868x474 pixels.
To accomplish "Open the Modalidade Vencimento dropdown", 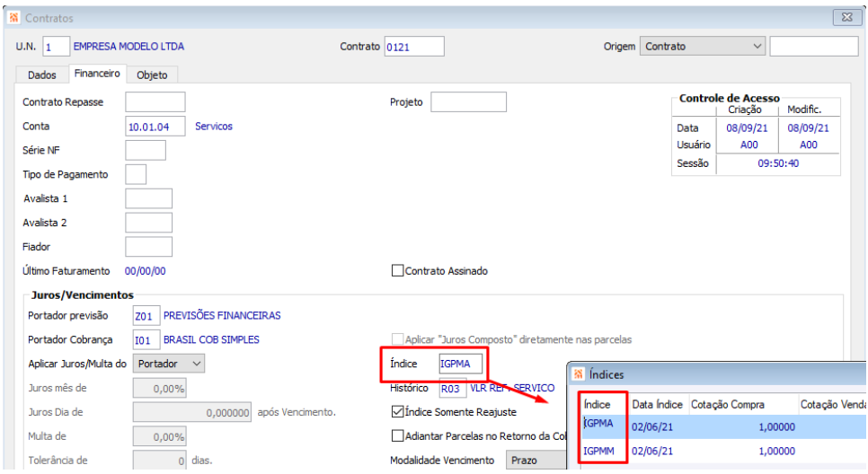I will tap(536, 461).
